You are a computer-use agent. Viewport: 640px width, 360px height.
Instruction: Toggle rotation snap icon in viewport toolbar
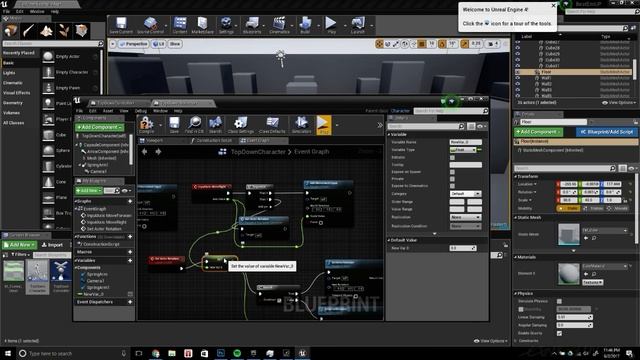click(x=442, y=44)
